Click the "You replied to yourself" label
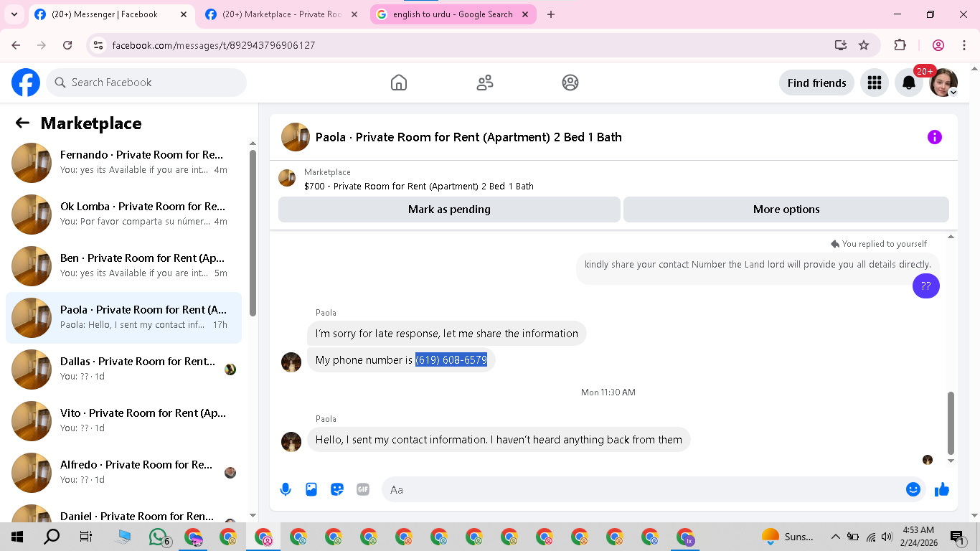 pyautogui.click(x=885, y=244)
